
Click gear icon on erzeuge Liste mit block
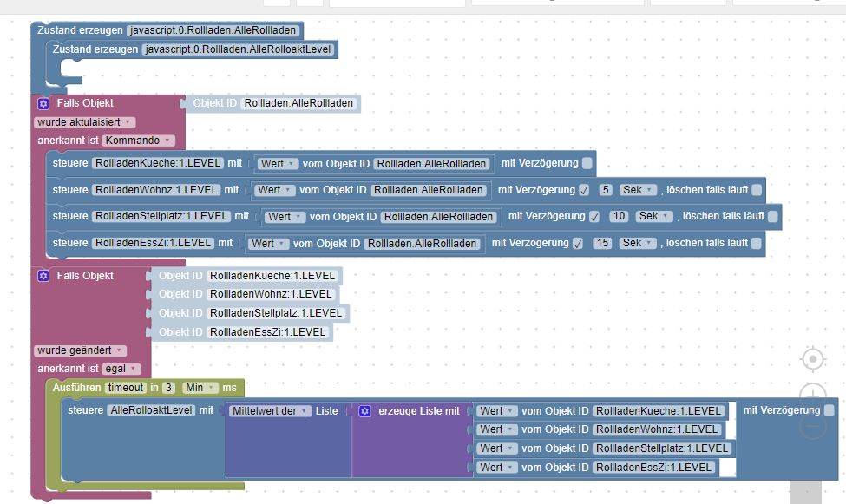[x=364, y=410]
